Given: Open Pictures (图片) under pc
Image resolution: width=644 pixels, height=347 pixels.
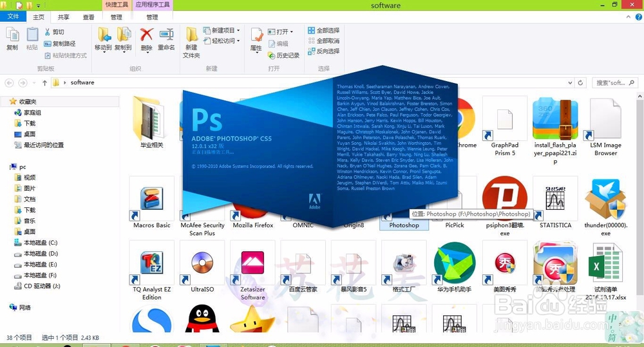Looking at the screenshot, I should (x=25, y=188).
